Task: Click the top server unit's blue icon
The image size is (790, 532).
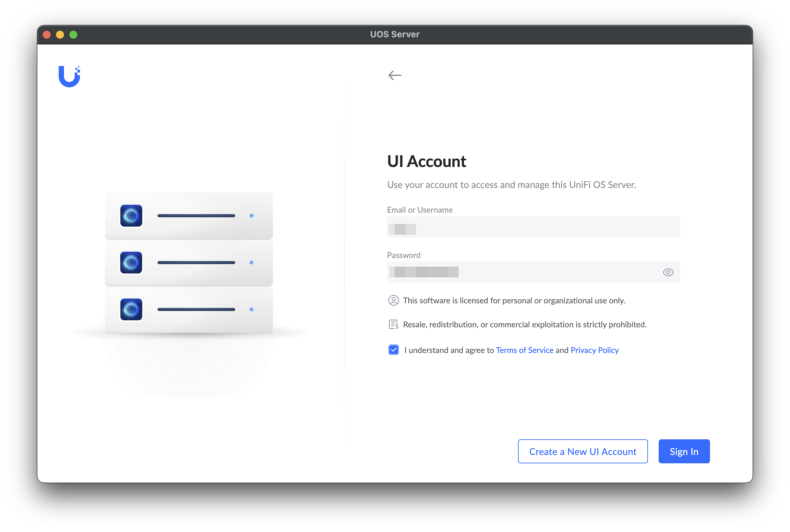Action: [x=131, y=216]
